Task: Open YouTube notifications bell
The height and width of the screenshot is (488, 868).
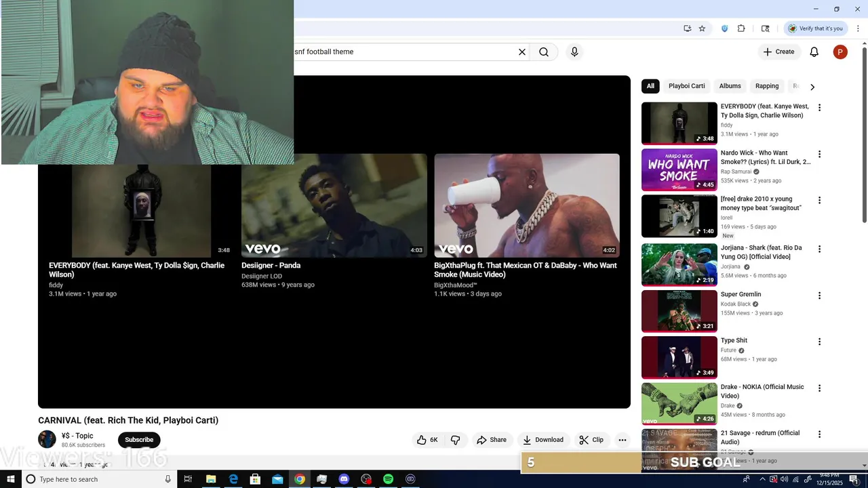Action: coord(814,52)
